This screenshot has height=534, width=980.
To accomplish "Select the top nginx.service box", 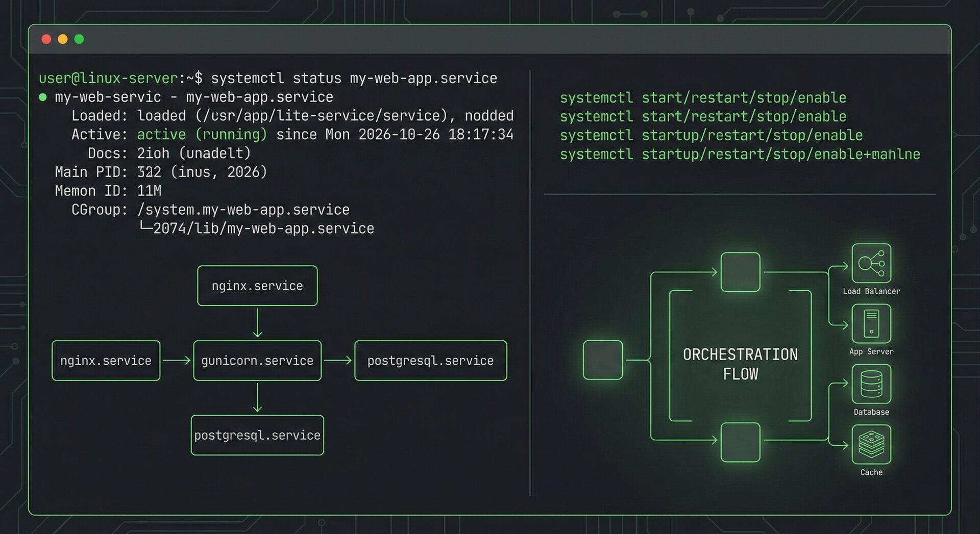I will (x=257, y=286).
